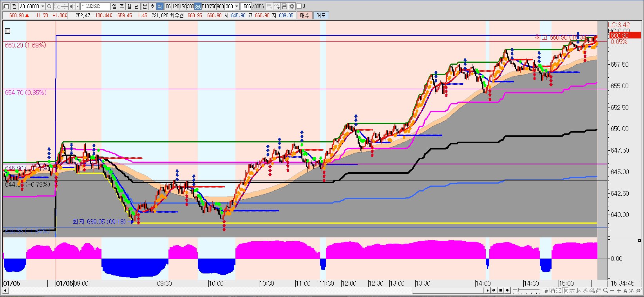Click the 매수 (buy) button
This screenshot has width=644, height=297.
[x=304, y=15]
